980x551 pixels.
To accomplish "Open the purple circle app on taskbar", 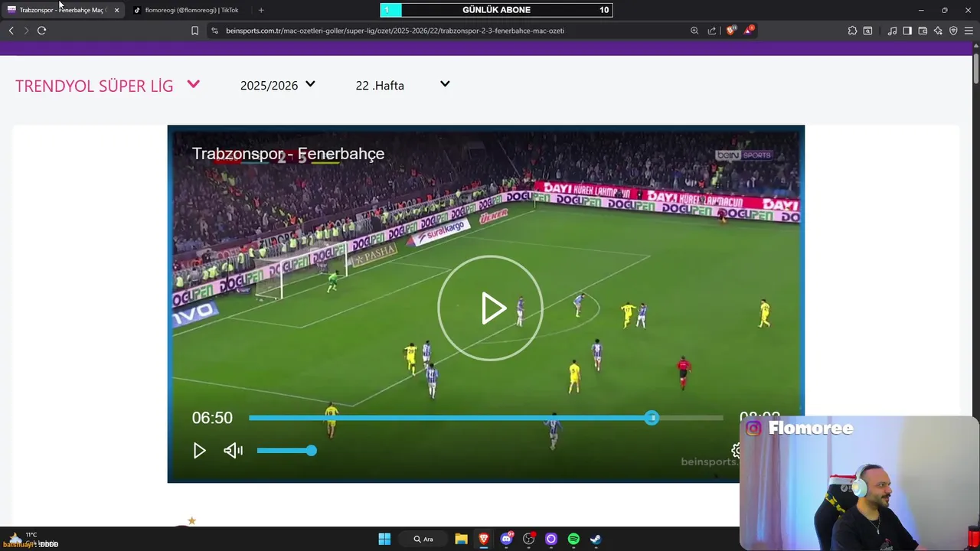I will tap(550, 539).
